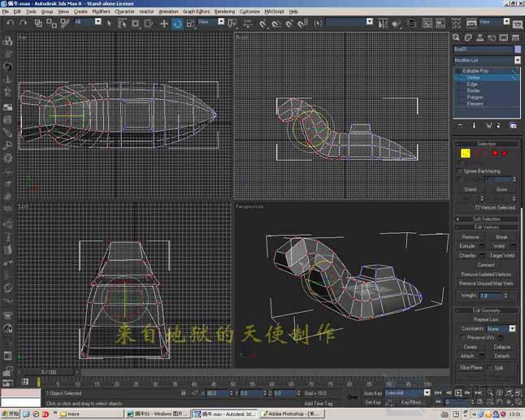Click the Undo arrow in main toolbar
The image size is (525, 420).
(x=11, y=23)
